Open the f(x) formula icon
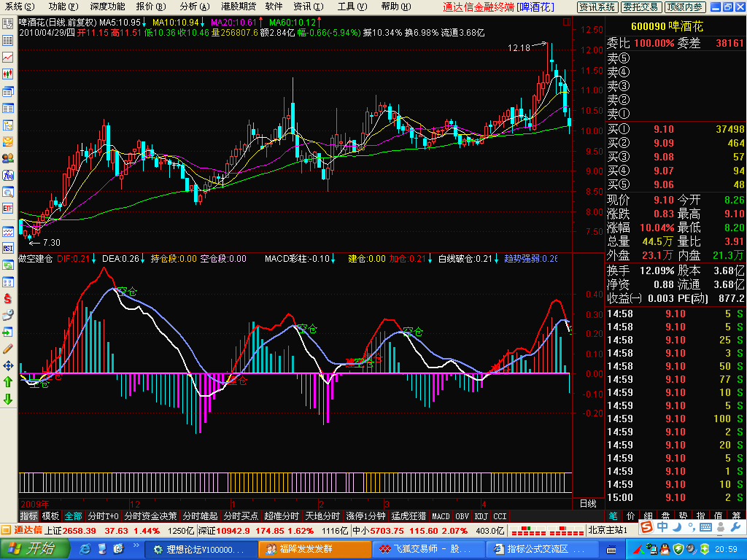 [x=7, y=175]
